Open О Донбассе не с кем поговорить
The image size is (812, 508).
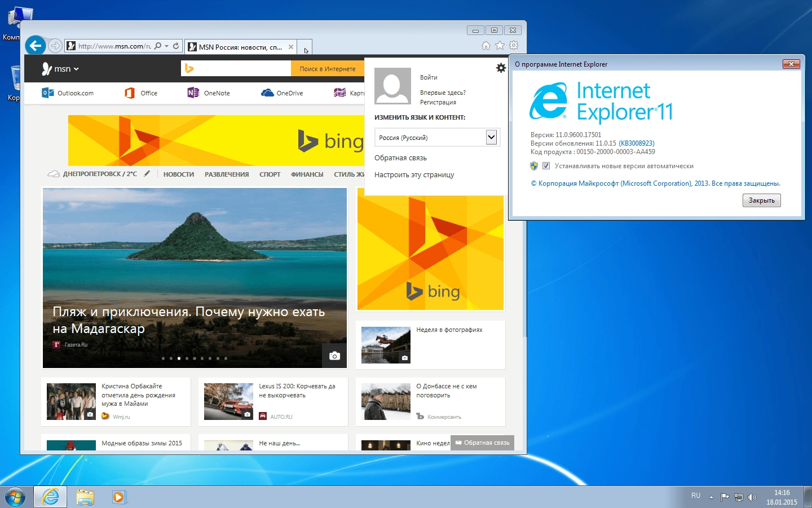click(x=447, y=391)
